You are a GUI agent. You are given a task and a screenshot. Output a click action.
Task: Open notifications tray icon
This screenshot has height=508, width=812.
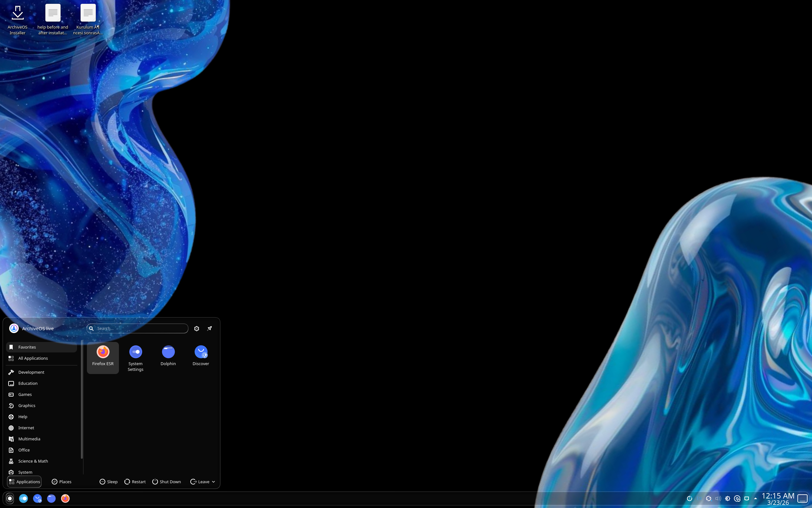click(690, 498)
